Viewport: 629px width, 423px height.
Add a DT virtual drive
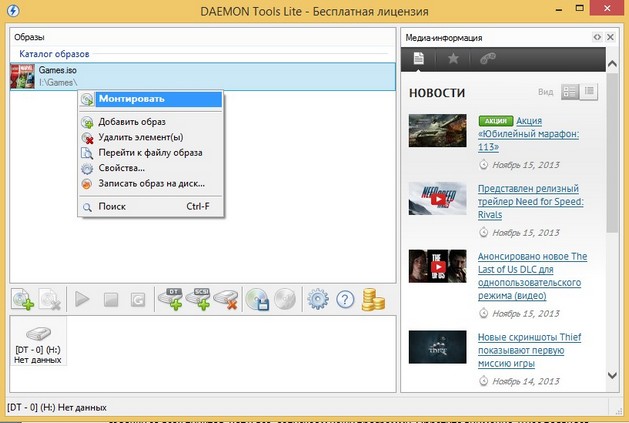tap(170, 299)
